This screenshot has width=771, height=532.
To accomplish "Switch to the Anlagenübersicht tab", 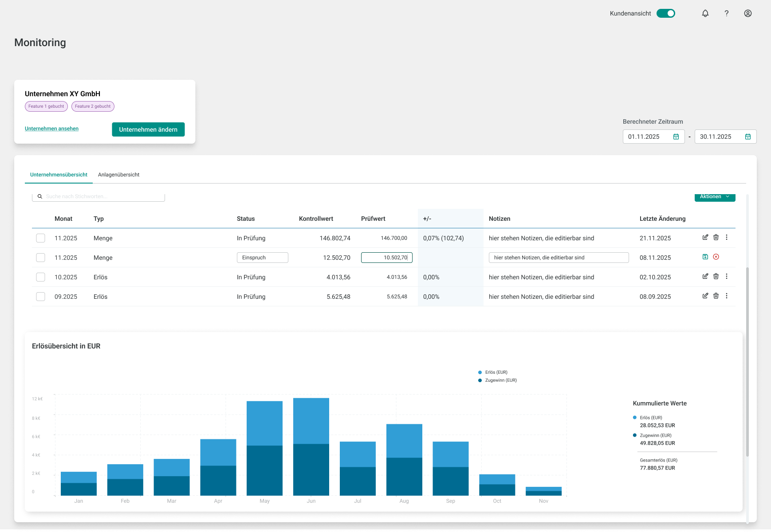I will pyautogui.click(x=118, y=175).
